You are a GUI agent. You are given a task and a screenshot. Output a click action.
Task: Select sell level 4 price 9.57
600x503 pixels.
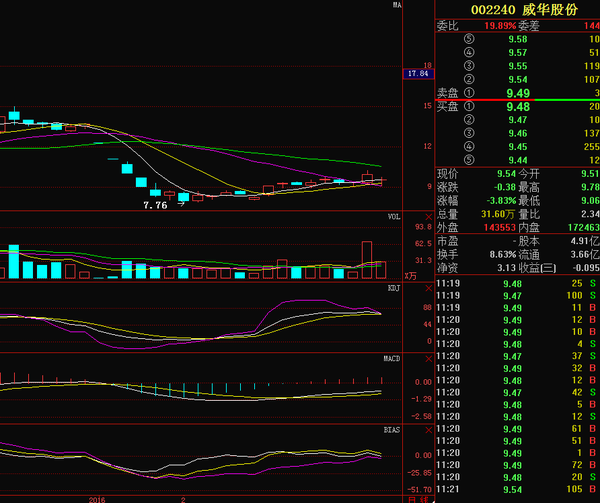tap(518, 52)
